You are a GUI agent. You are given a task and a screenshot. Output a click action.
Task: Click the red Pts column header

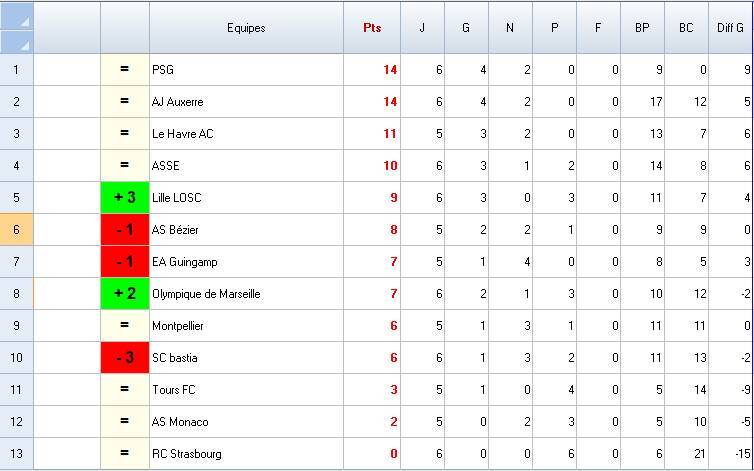[x=371, y=28]
